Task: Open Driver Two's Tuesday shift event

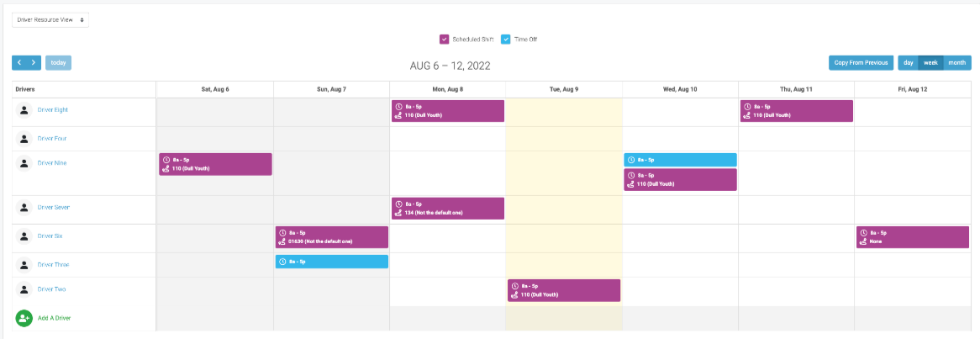Action: tap(563, 290)
